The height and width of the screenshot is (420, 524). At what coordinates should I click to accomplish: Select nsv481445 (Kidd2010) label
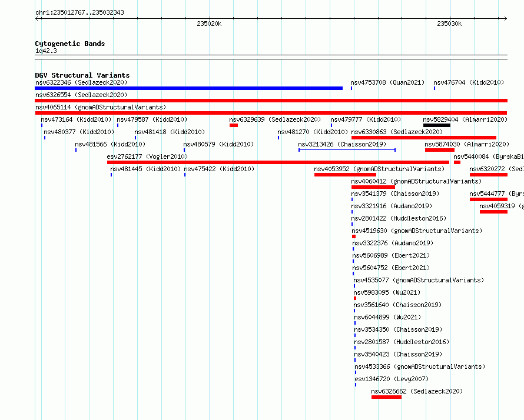click(x=145, y=169)
